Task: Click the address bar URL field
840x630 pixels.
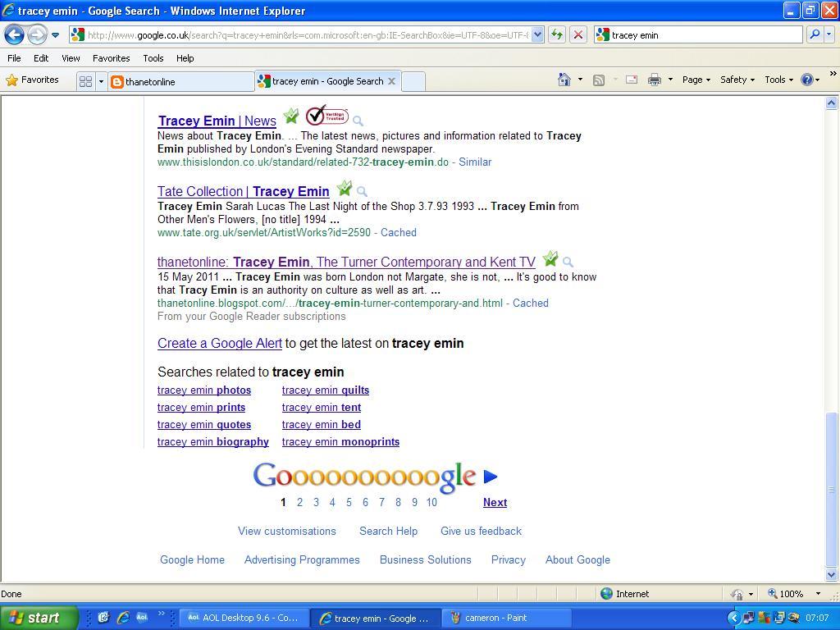Action: click(308, 34)
